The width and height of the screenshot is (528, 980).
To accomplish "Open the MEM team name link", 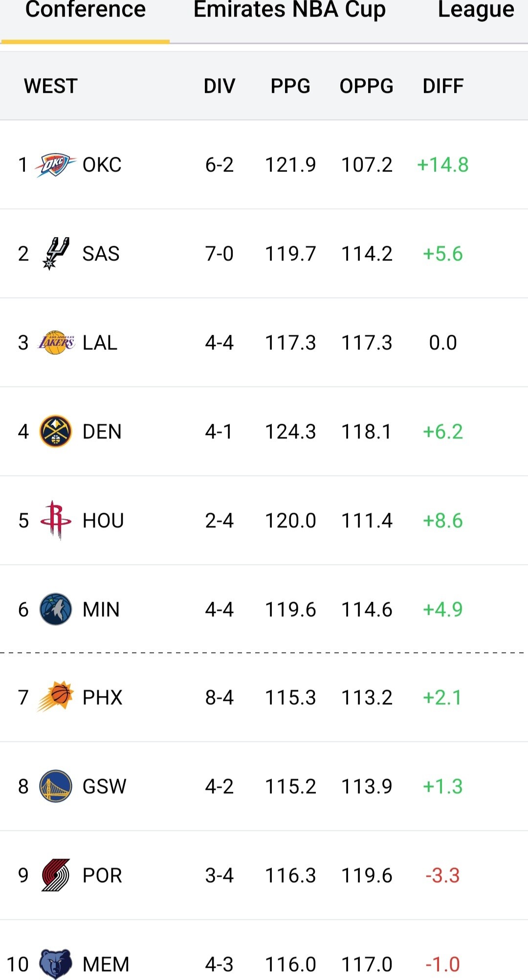I will tap(106, 964).
